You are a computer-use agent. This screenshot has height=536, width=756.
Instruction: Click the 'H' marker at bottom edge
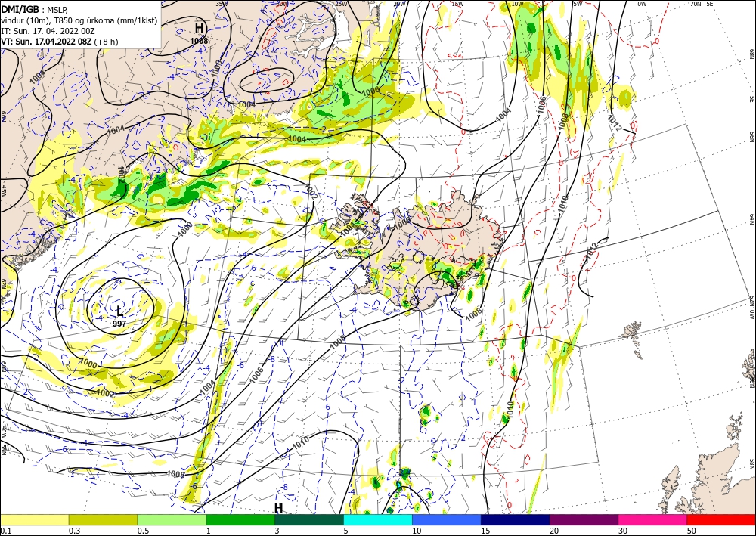click(x=278, y=507)
